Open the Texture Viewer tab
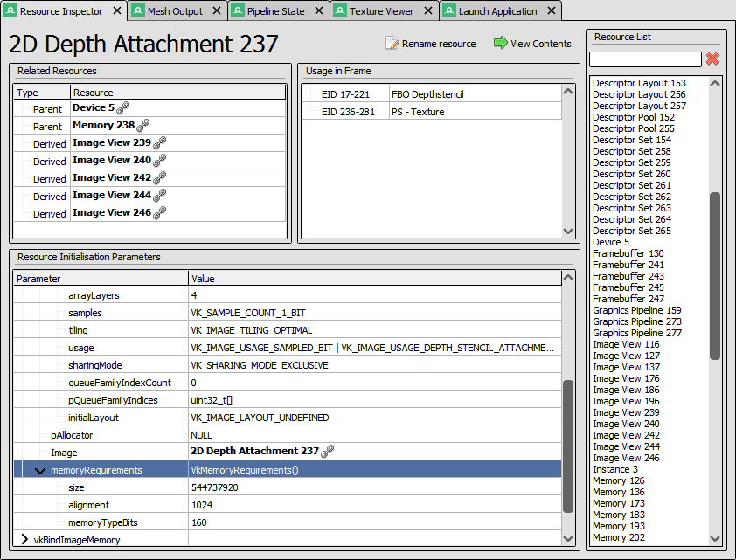This screenshot has width=736, height=560. 384,10
